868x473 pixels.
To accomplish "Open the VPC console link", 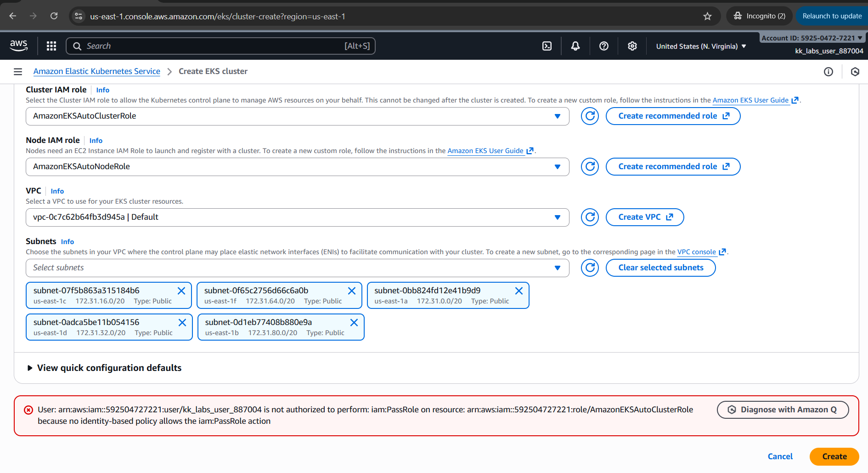I will tap(701, 252).
